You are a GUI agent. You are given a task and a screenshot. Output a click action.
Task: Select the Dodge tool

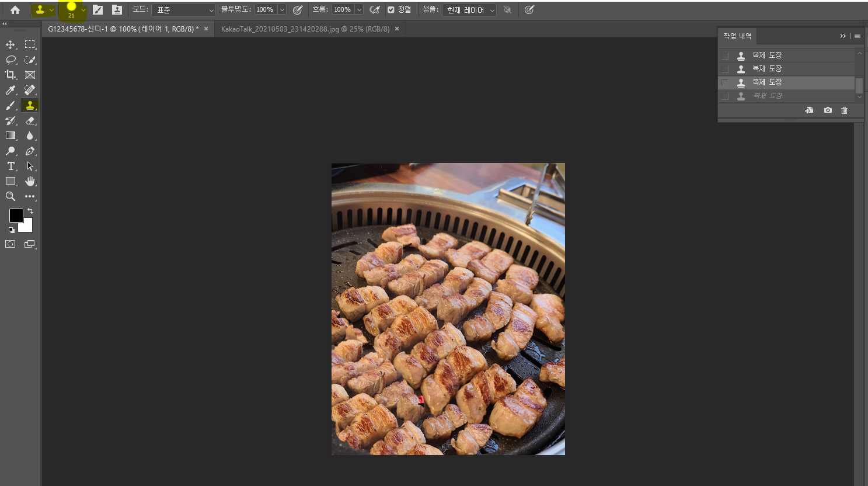tap(11, 151)
